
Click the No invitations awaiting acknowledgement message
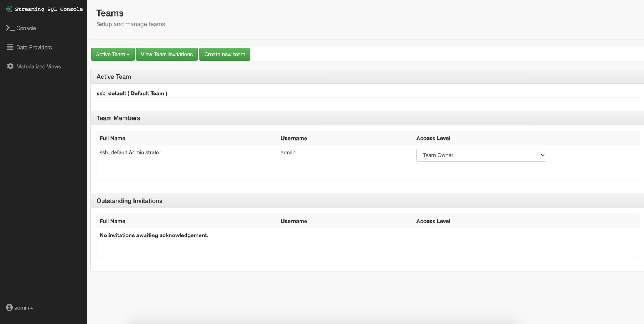click(154, 235)
